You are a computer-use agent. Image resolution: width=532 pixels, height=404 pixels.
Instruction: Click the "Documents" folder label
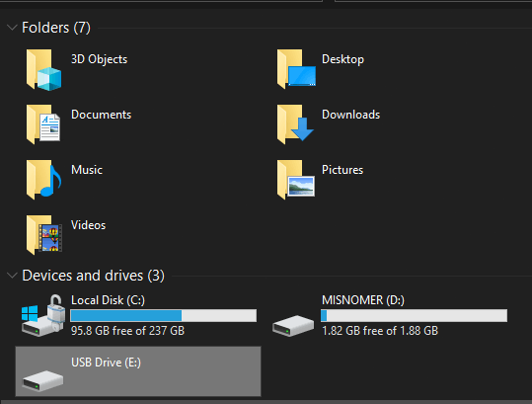point(101,115)
